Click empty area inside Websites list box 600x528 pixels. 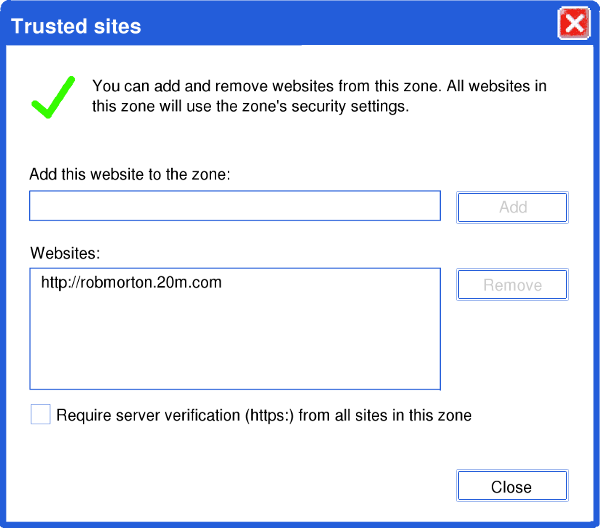click(x=235, y=344)
